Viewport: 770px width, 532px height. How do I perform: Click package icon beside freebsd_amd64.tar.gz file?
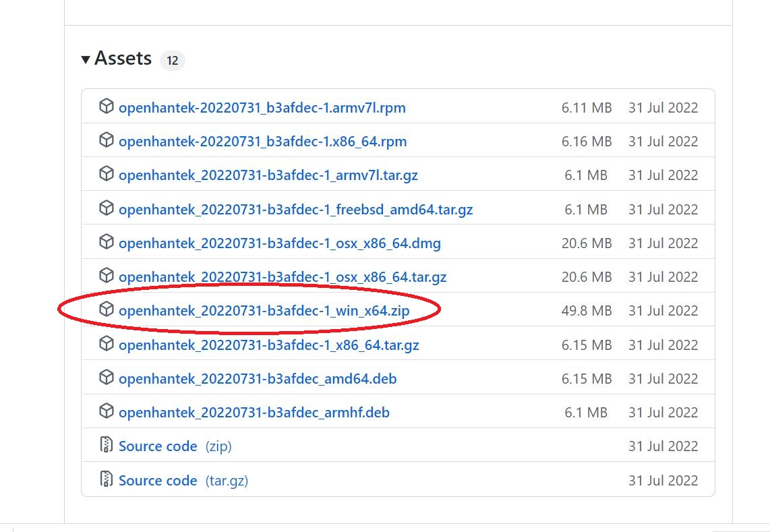coord(106,208)
